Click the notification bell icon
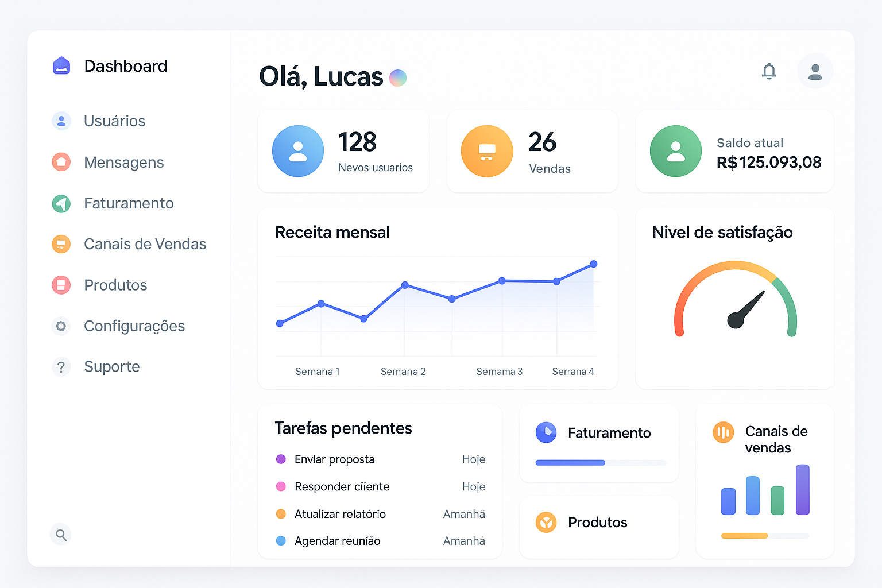This screenshot has height=588, width=882. point(769,71)
